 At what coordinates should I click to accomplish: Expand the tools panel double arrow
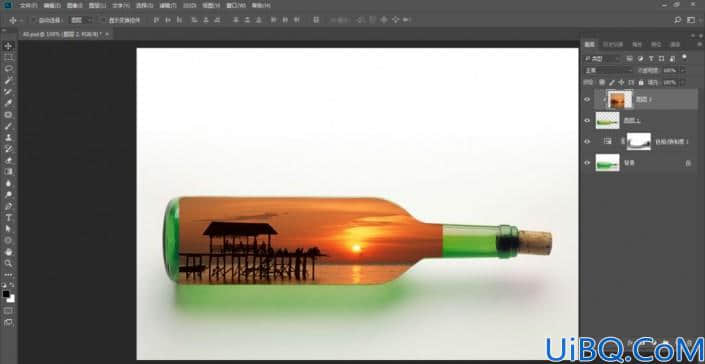click(x=4, y=31)
